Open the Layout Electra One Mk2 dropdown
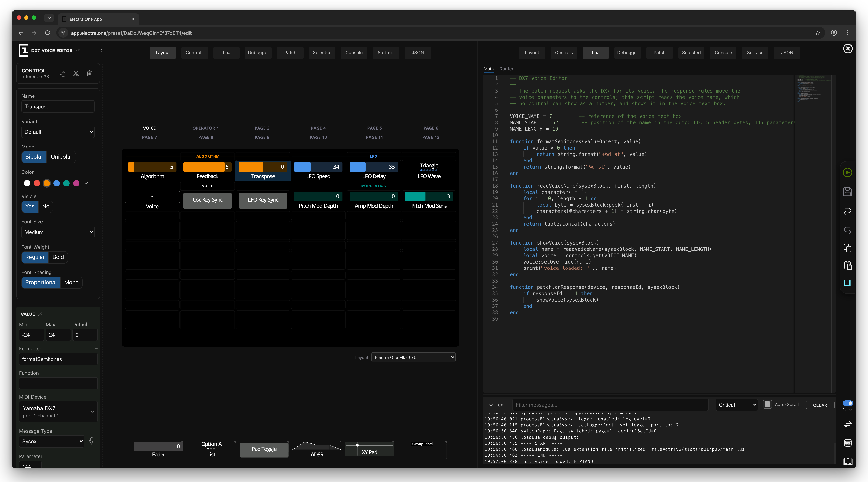 pos(413,357)
